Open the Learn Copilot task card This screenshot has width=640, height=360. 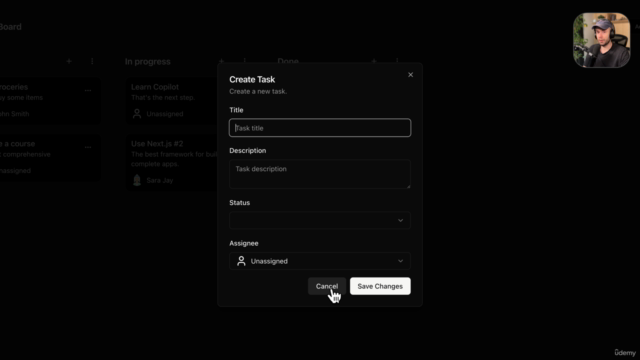[x=171, y=101]
